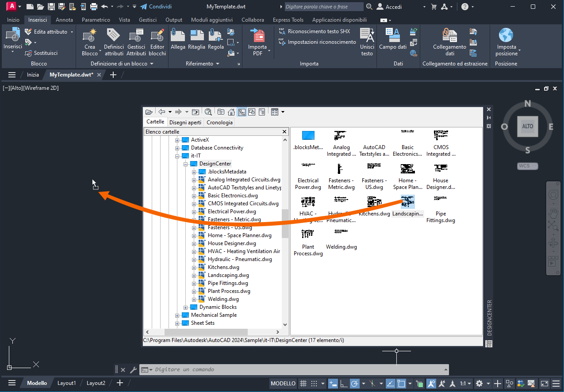Open DesignCenter views dropdown arrow
The width and height of the screenshot is (564, 392).
tap(283, 112)
